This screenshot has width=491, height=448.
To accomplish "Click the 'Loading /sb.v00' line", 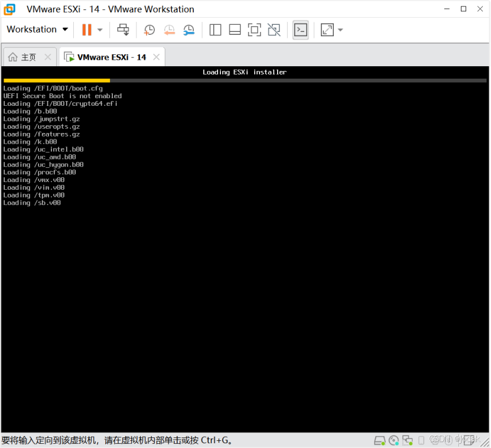I will pyautogui.click(x=32, y=203).
